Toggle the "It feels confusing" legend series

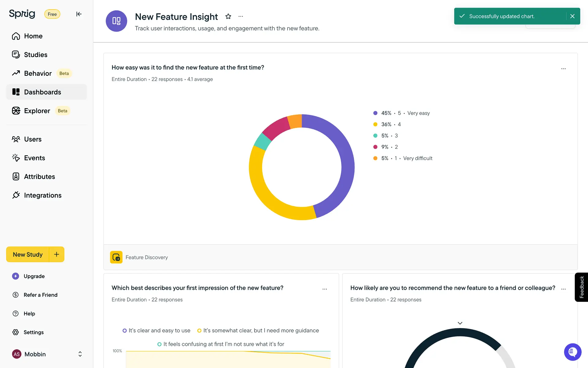[221, 344]
